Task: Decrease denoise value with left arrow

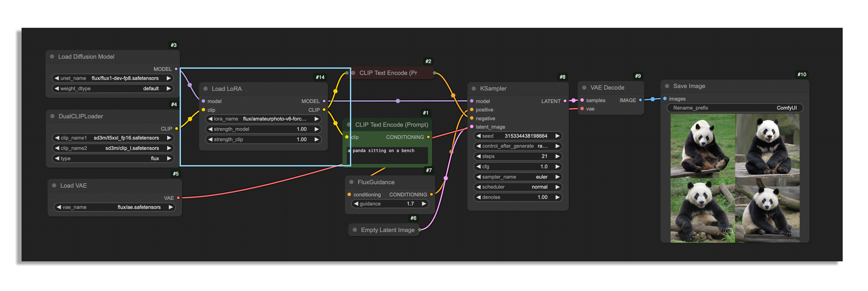Action: 478,197
